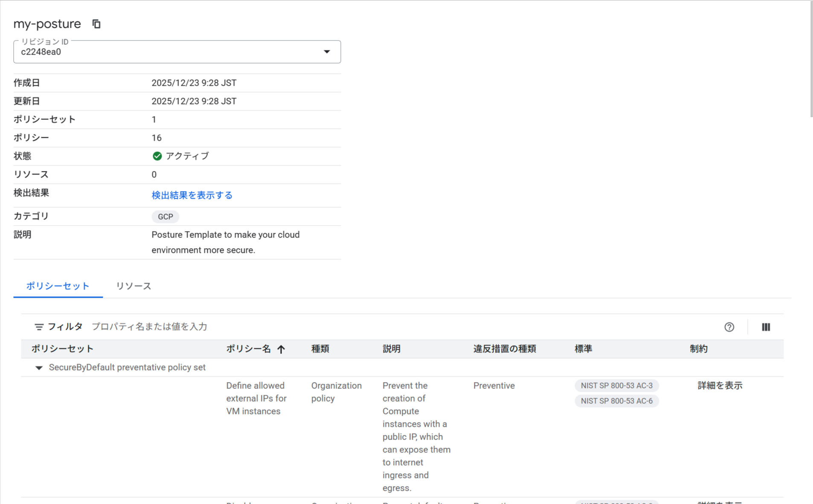Viewport: 813px width, 504px height.
Task: Open the revision ID dropdown
Action: click(326, 52)
